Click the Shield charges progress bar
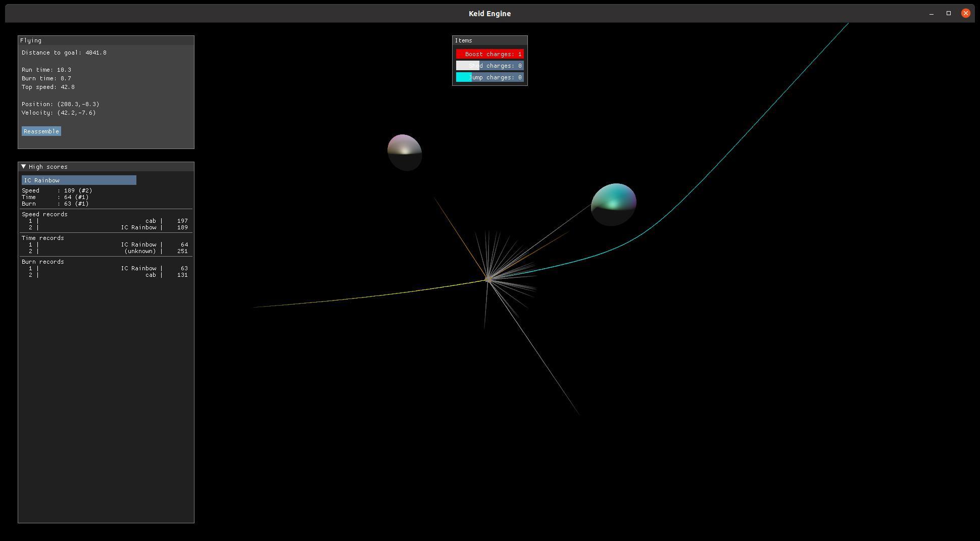This screenshot has width=980, height=541. 489,66
